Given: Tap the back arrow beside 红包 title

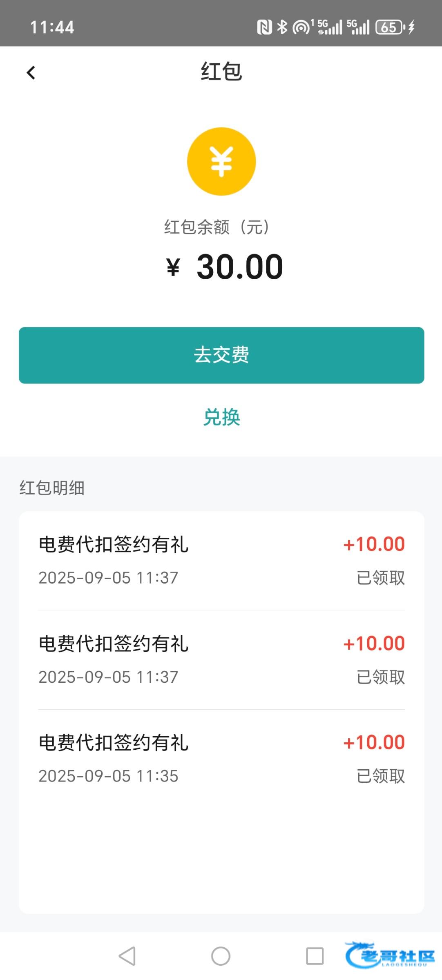Looking at the screenshot, I should click(31, 73).
